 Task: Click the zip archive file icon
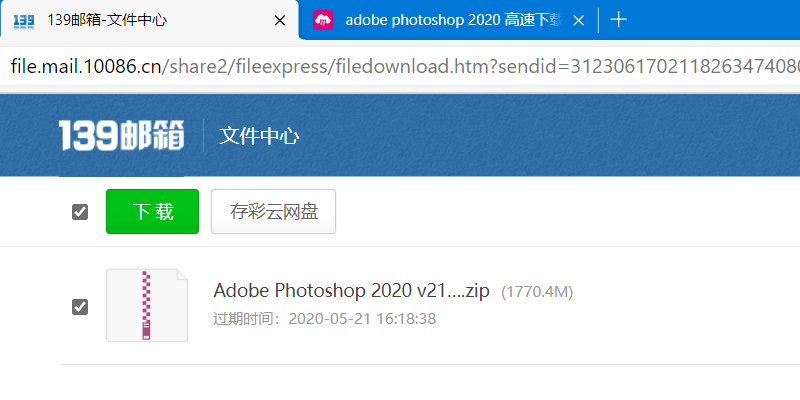pyautogui.click(x=147, y=306)
